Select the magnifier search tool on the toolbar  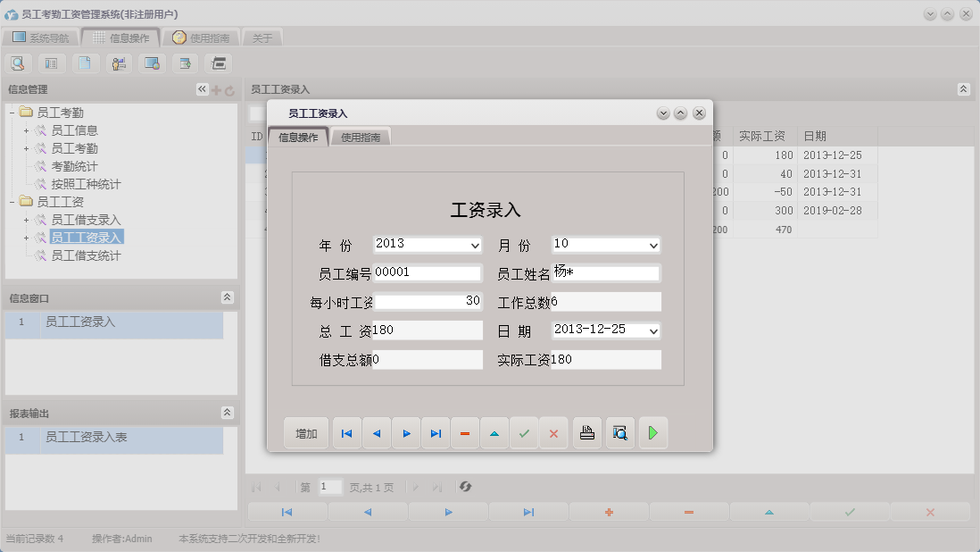18,63
